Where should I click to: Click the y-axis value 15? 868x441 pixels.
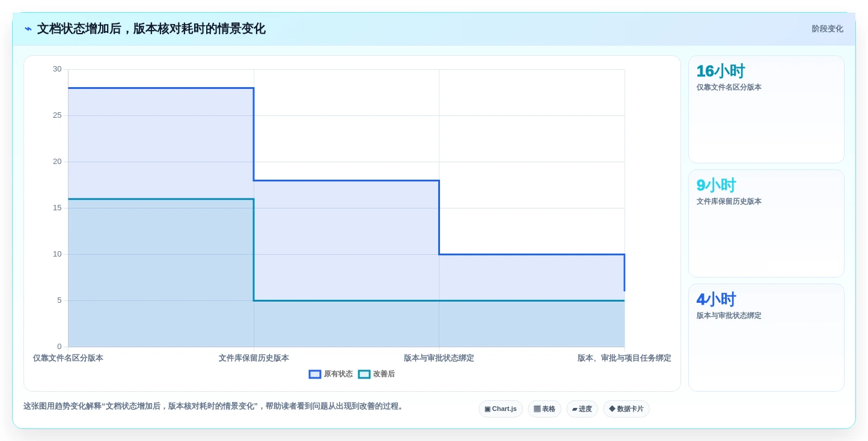pyautogui.click(x=57, y=208)
